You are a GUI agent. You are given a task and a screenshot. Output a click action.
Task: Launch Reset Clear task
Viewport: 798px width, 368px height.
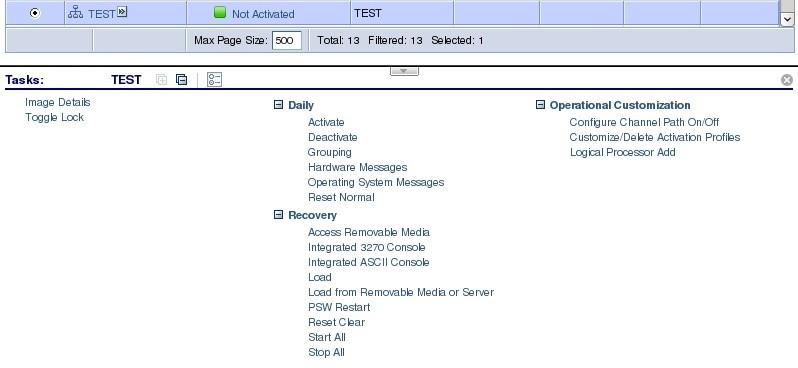336,322
